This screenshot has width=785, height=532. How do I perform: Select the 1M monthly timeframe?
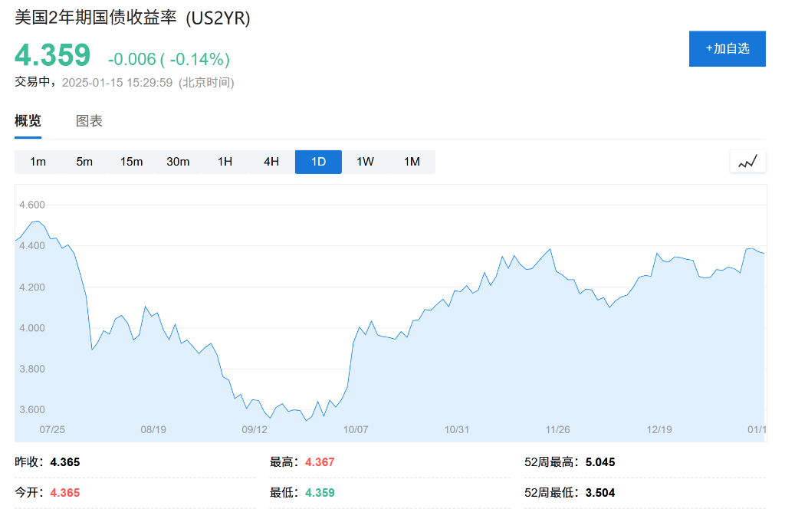[x=412, y=162]
